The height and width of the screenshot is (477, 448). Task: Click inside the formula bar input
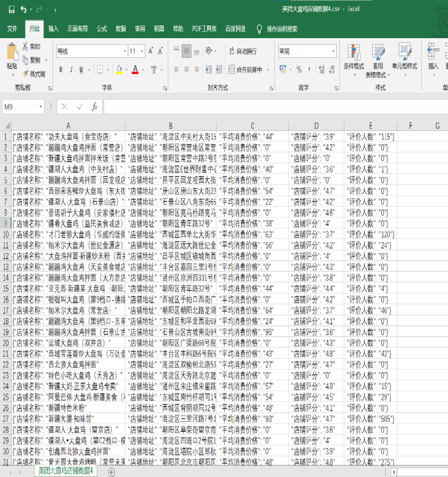tap(276, 107)
